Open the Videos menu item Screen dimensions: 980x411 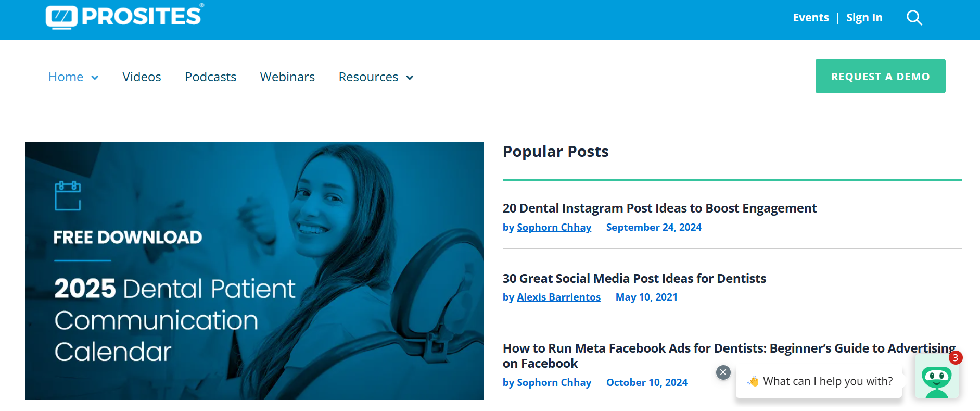[142, 77]
